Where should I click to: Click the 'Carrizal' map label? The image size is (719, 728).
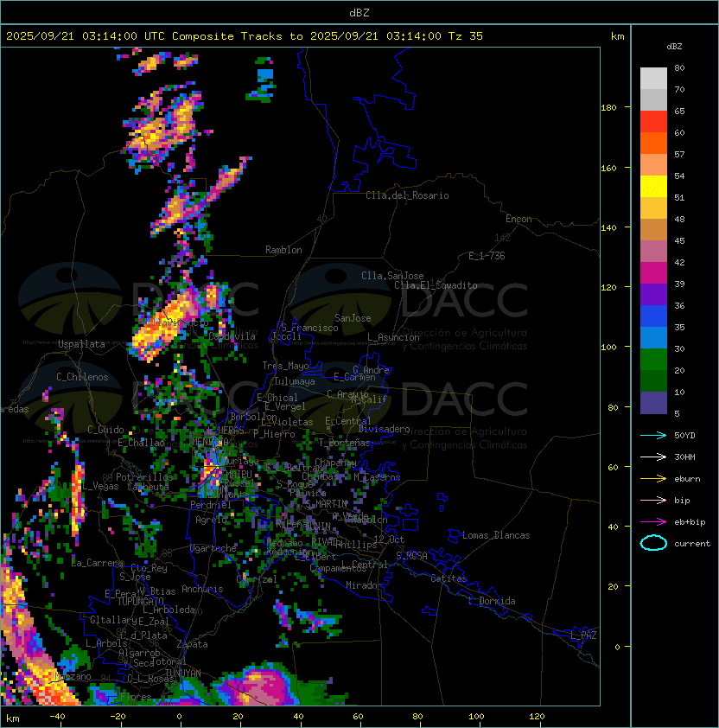(x=257, y=579)
